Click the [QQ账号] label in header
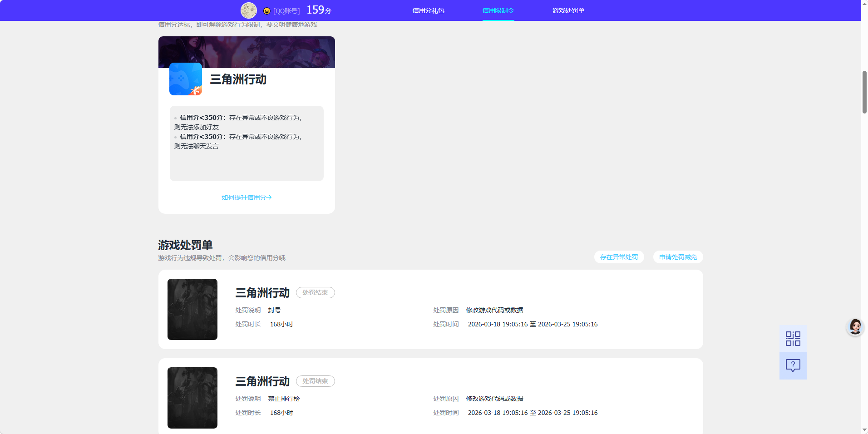868x434 pixels. [x=286, y=11]
